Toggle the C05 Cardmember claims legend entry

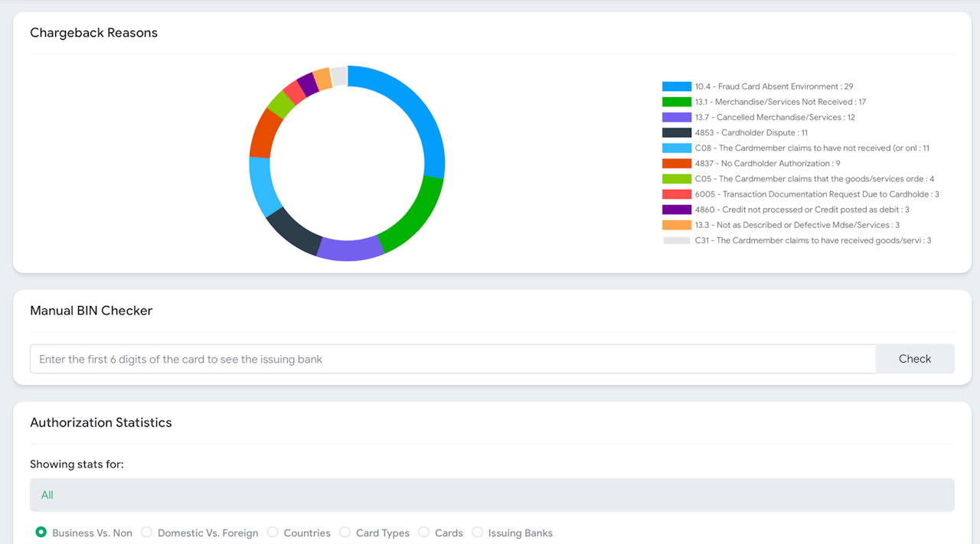pyautogui.click(x=814, y=179)
